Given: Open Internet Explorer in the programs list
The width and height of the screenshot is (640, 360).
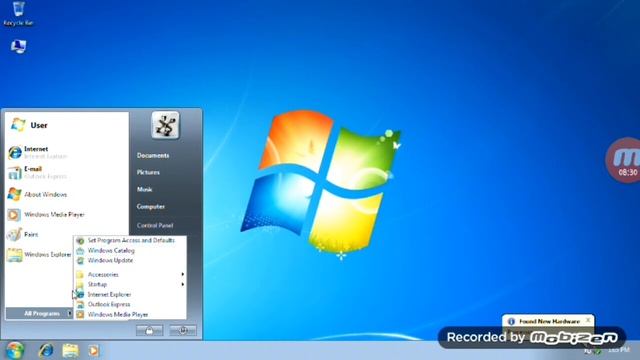Looking at the screenshot, I should 130,295.
